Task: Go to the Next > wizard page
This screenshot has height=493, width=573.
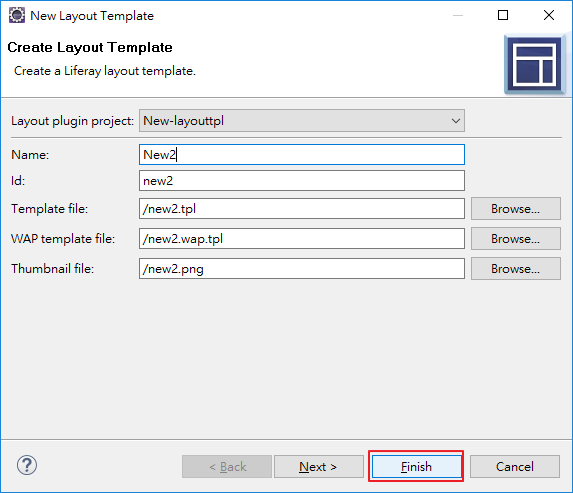Action: [x=319, y=467]
